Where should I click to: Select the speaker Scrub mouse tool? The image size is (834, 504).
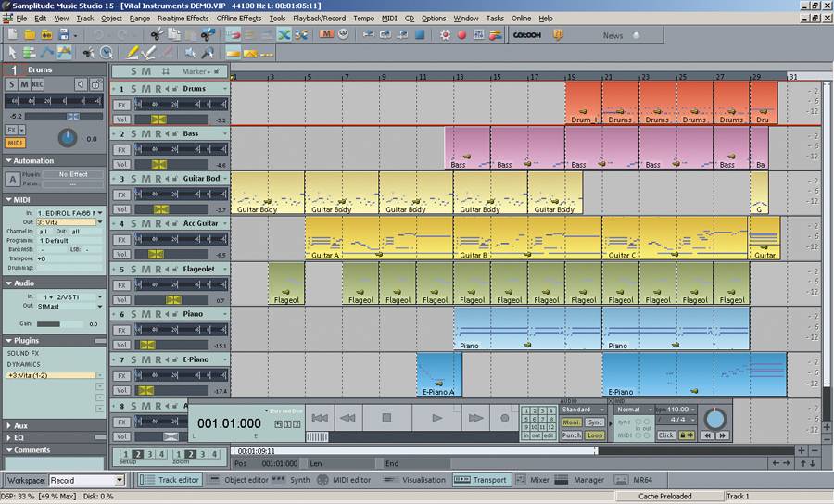point(190,53)
